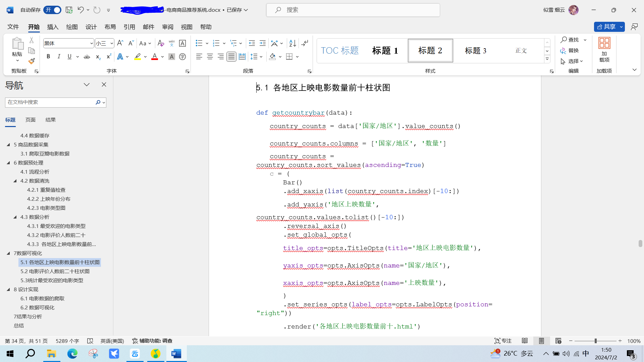Increase indent of paragraph

coord(263,43)
